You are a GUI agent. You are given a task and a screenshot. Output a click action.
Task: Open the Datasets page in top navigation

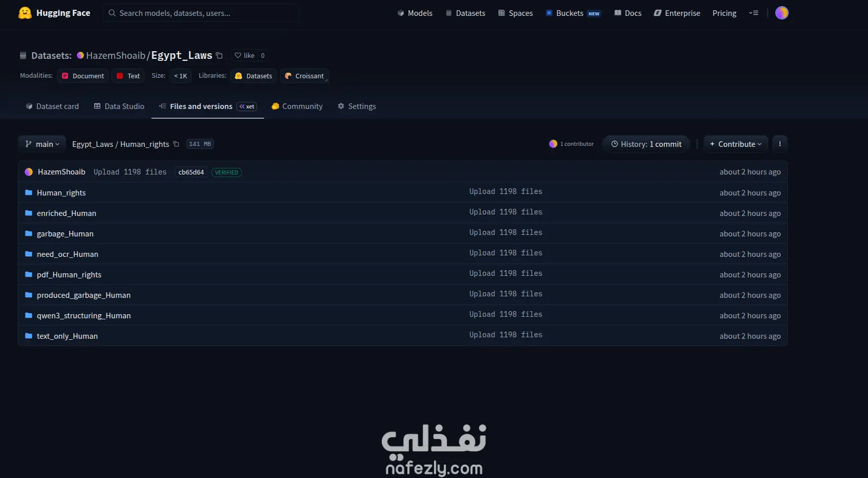click(465, 13)
